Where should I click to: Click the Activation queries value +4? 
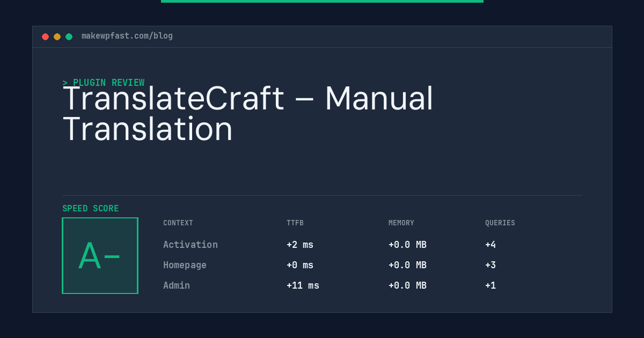(x=491, y=245)
